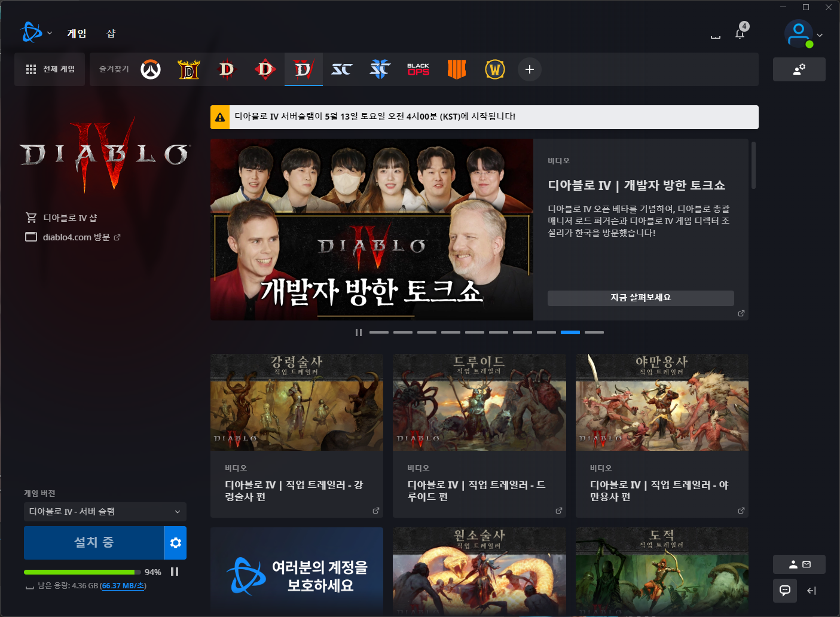Screen dimensions: 840x617
Task: Click the green install progress bar
Action: point(83,572)
